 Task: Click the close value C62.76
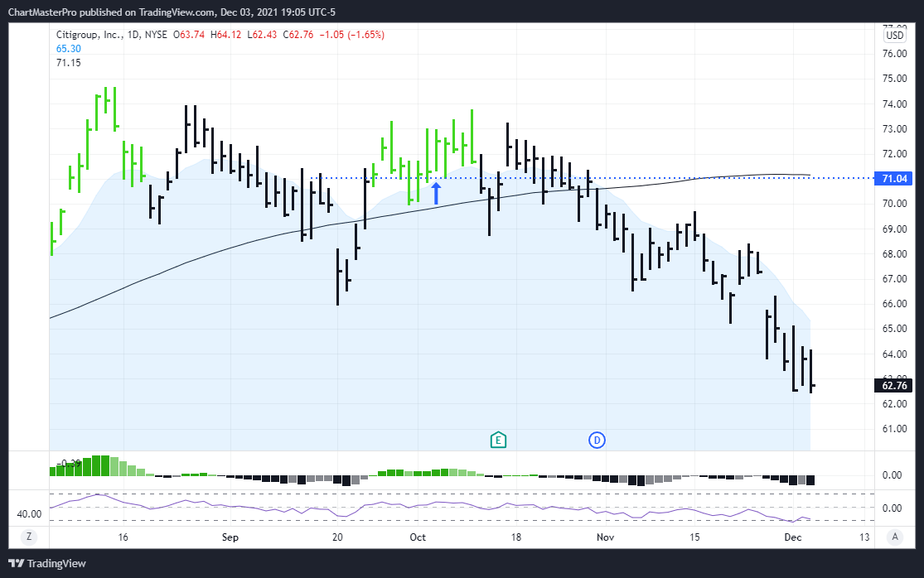[298, 35]
